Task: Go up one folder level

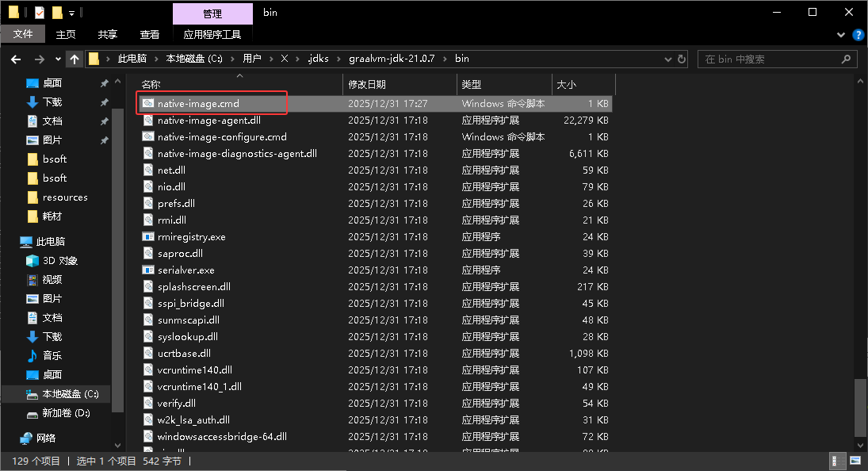Action: point(75,59)
